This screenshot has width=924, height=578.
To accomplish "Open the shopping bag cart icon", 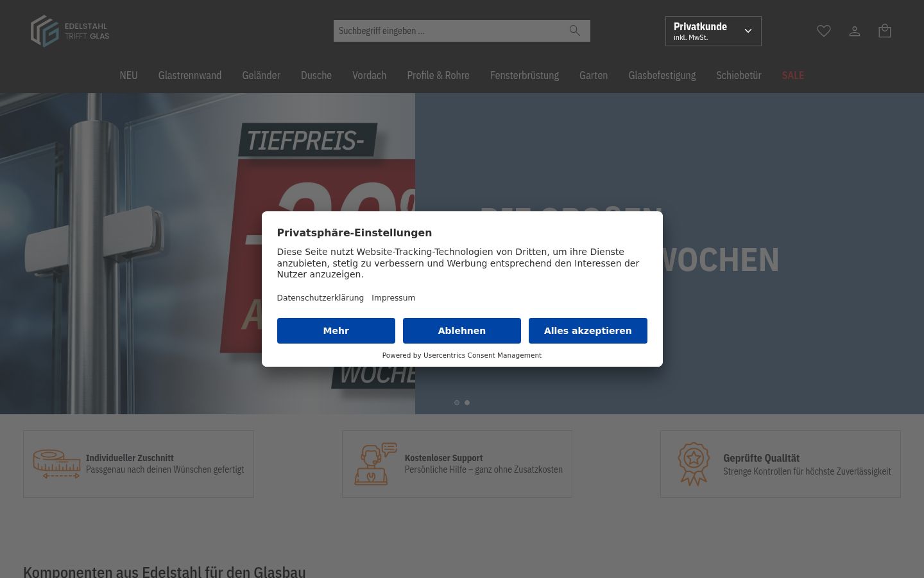I will (885, 31).
